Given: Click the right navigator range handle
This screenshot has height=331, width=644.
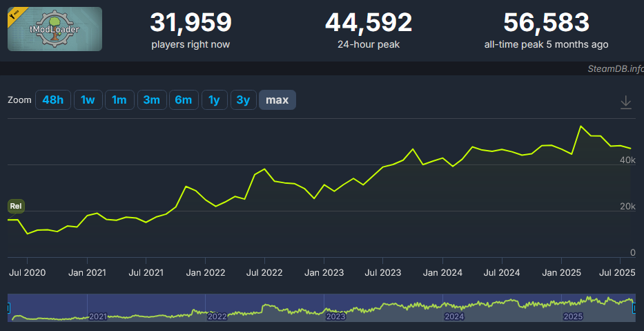Looking at the screenshot, I should 634,307.
